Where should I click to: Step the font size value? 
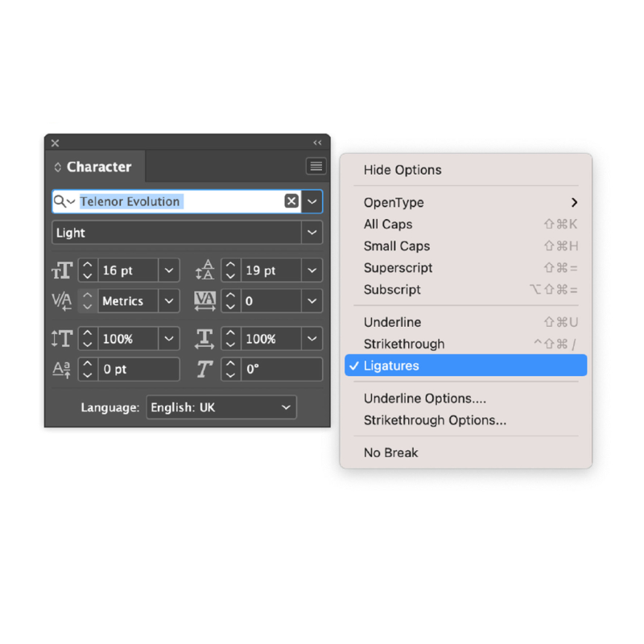coord(88,270)
